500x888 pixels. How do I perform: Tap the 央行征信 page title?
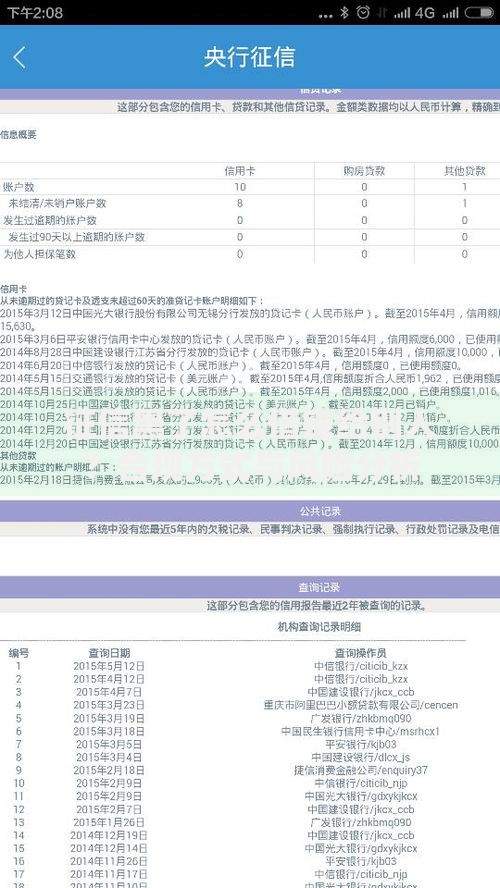pos(250,58)
